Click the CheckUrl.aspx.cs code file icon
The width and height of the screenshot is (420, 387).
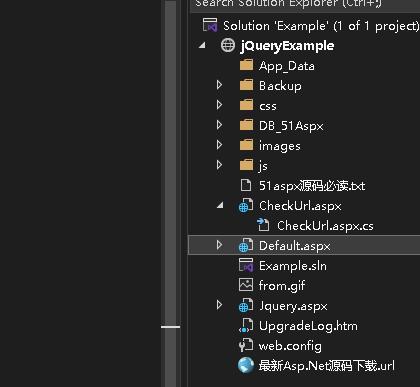click(263, 225)
